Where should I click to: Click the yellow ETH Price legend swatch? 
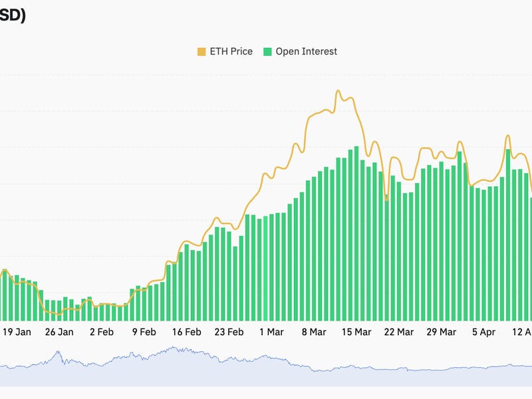click(201, 50)
